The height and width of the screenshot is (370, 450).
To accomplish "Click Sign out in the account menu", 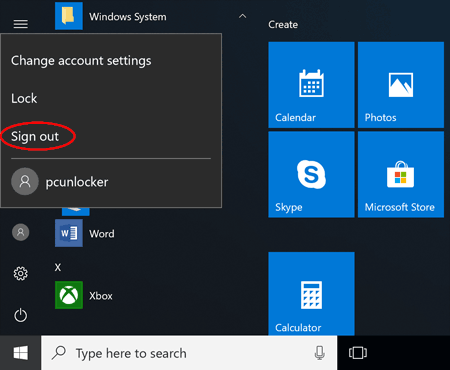I will (35, 137).
